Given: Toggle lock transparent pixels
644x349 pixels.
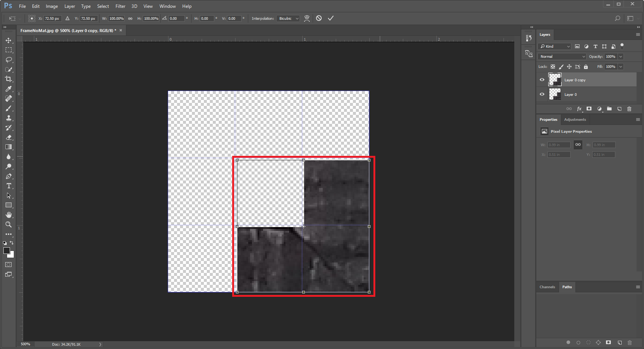Looking at the screenshot, I should pos(553,67).
